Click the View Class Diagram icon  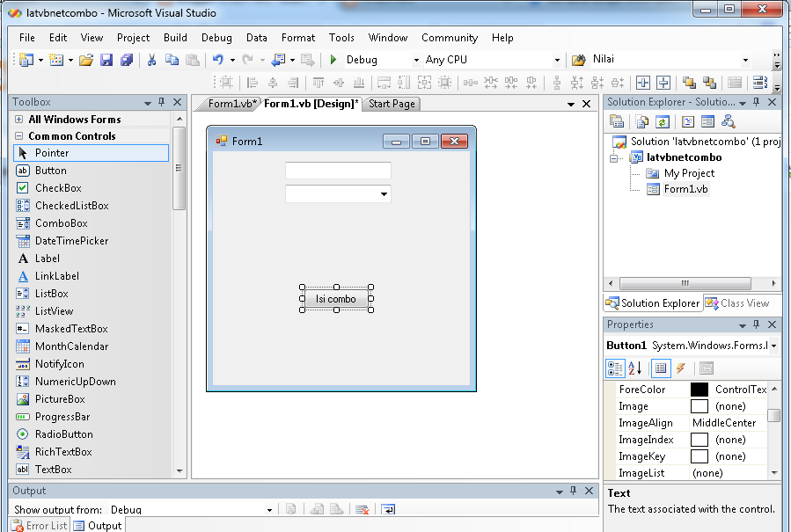tap(727, 120)
